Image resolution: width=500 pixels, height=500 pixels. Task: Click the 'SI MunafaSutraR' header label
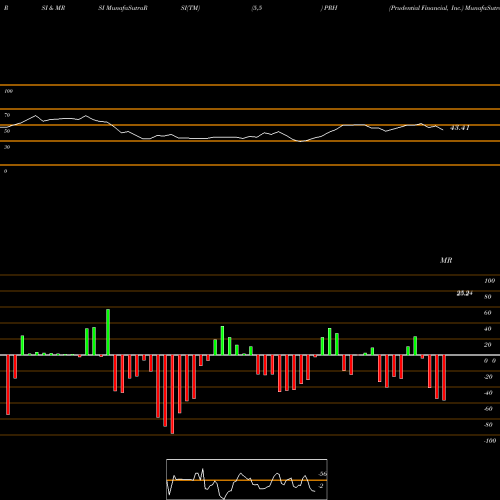(123, 8)
